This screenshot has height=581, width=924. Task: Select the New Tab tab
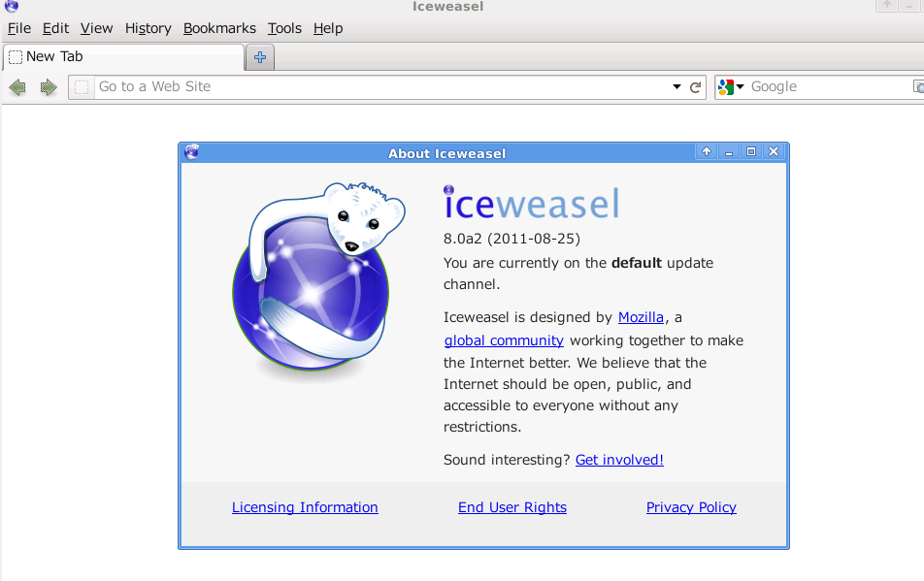point(124,57)
